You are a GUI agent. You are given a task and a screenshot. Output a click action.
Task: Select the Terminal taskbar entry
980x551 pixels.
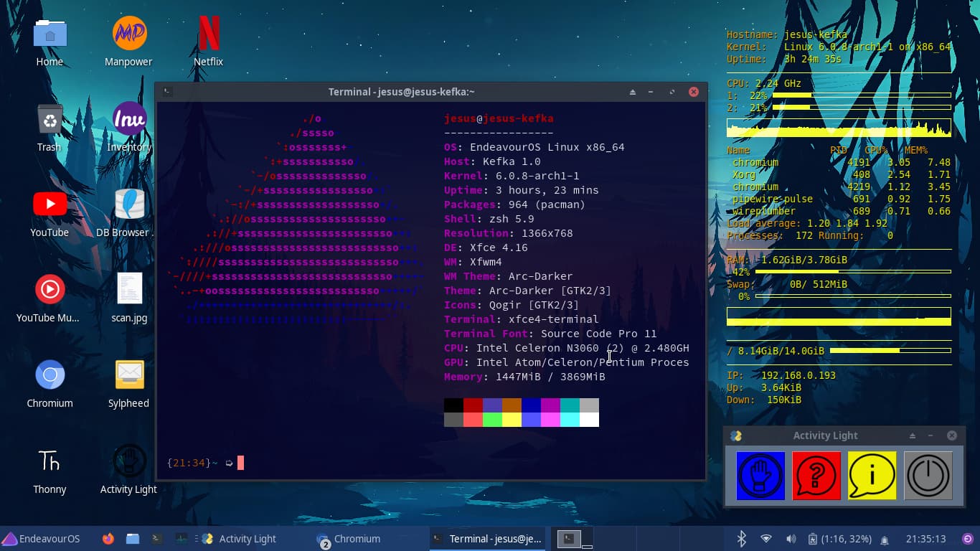pos(488,539)
